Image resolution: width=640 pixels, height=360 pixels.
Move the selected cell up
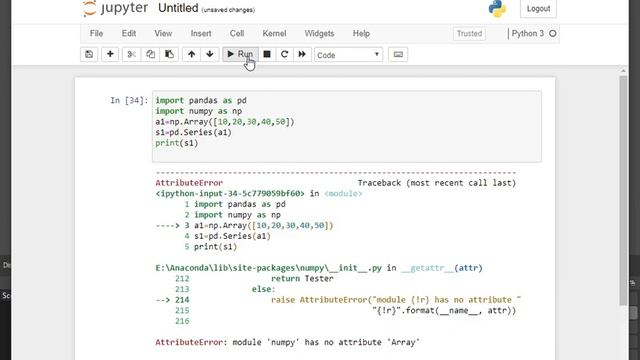(x=191, y=54)
